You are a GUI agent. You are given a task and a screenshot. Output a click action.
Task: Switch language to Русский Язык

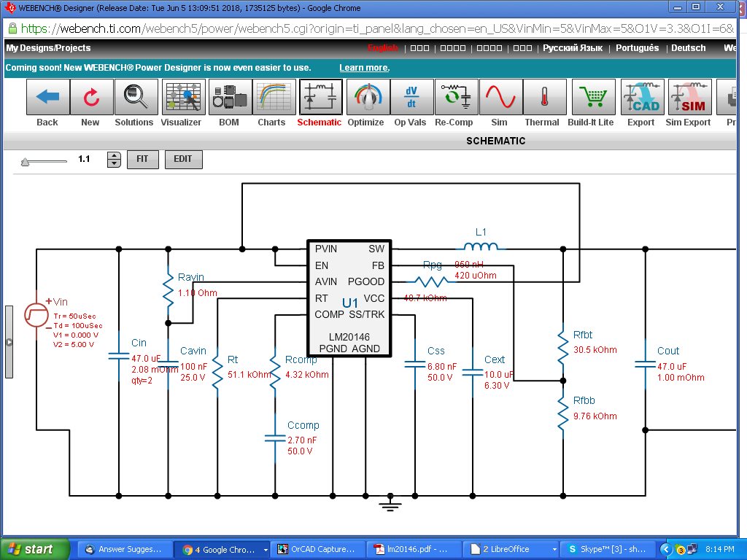pos(573,47)
